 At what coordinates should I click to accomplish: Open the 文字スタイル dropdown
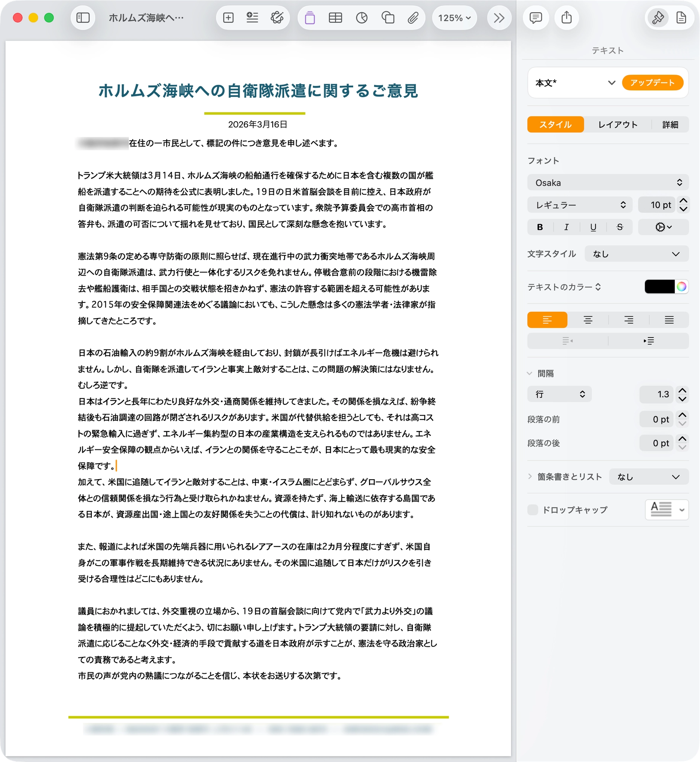636,254
